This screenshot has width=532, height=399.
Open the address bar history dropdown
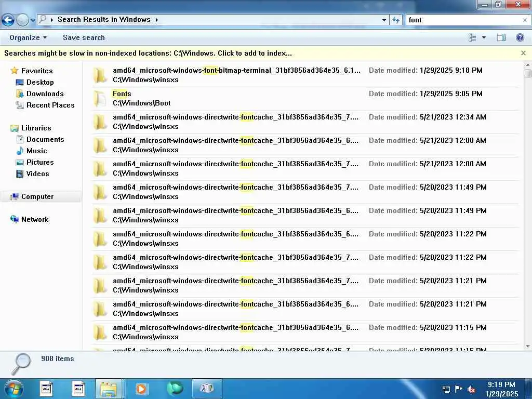384,20
